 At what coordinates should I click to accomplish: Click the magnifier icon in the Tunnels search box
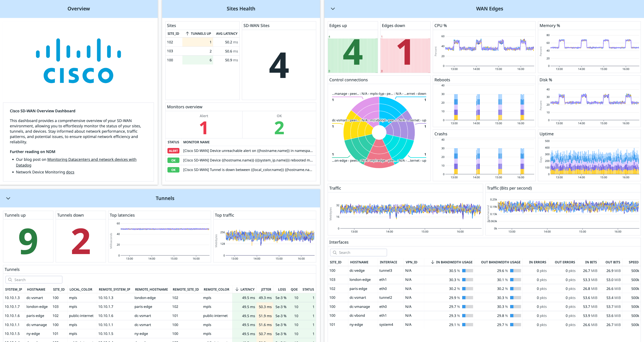10,280
